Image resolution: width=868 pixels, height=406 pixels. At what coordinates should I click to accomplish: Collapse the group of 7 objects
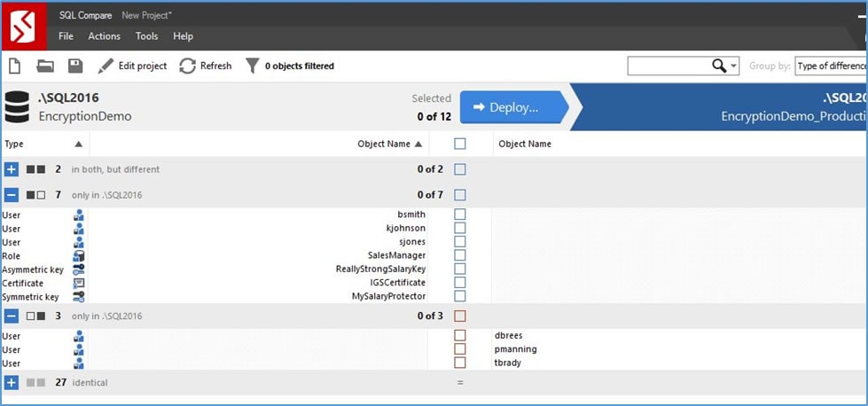(11, 195)
